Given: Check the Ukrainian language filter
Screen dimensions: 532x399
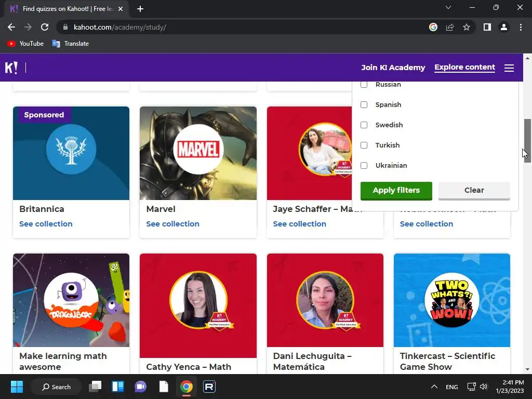Looking at the screenshot, I should (364, 166).
